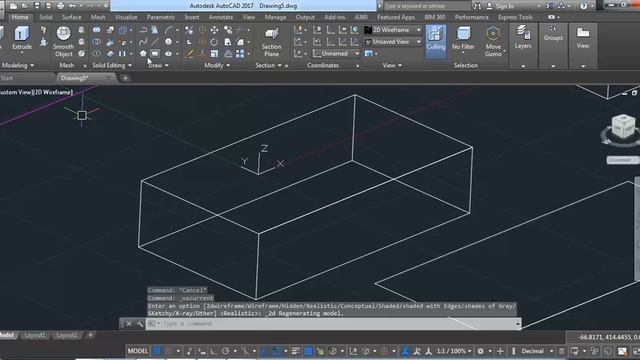Select the Polygon draw tool
Screen dimensions: 640x360
pos(143,53)
